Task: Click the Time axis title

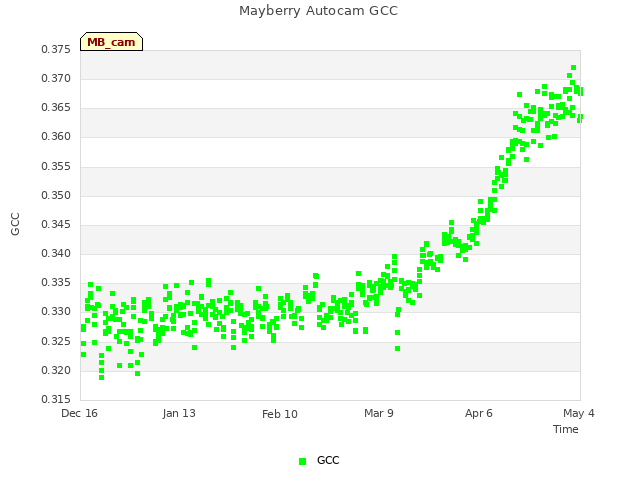Action: click(566, 429)
